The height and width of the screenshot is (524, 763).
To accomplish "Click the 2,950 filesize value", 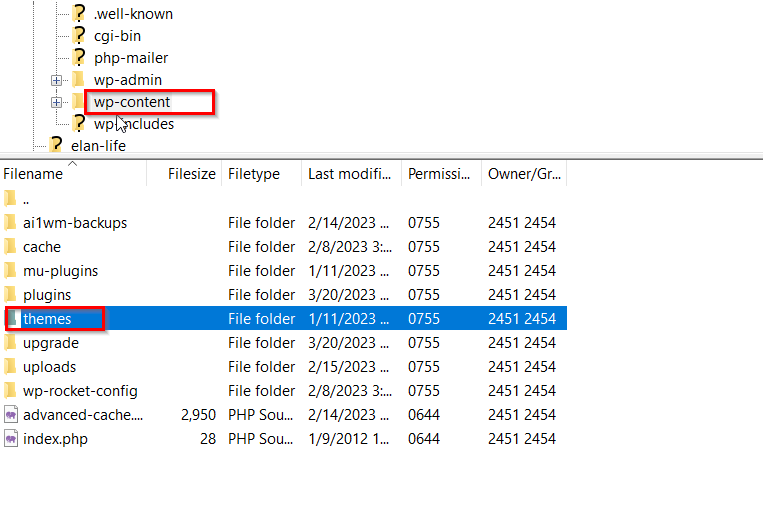I will (x=198, y=415).
